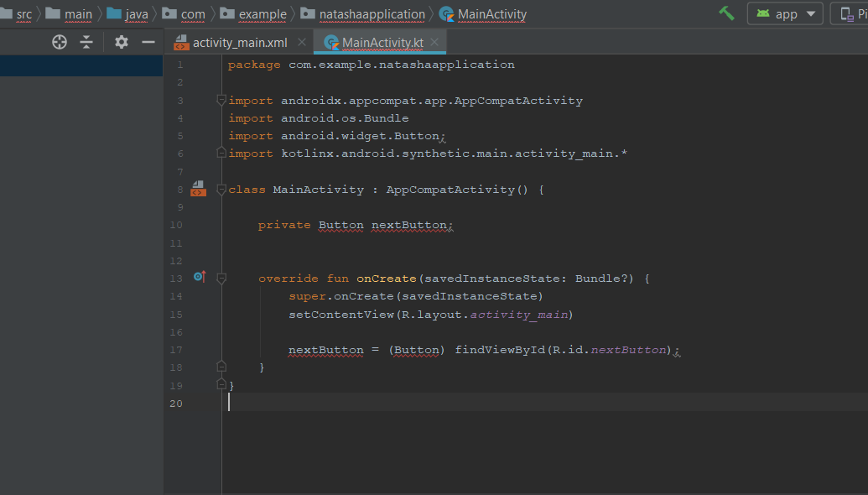868x495 pixels.
Task: Click '(Button)' cast on line 17
Action: pos(417,350)
